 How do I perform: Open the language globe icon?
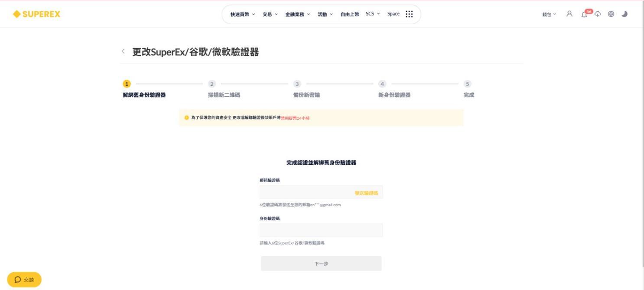pyautogui.click(x=611, y=14)
